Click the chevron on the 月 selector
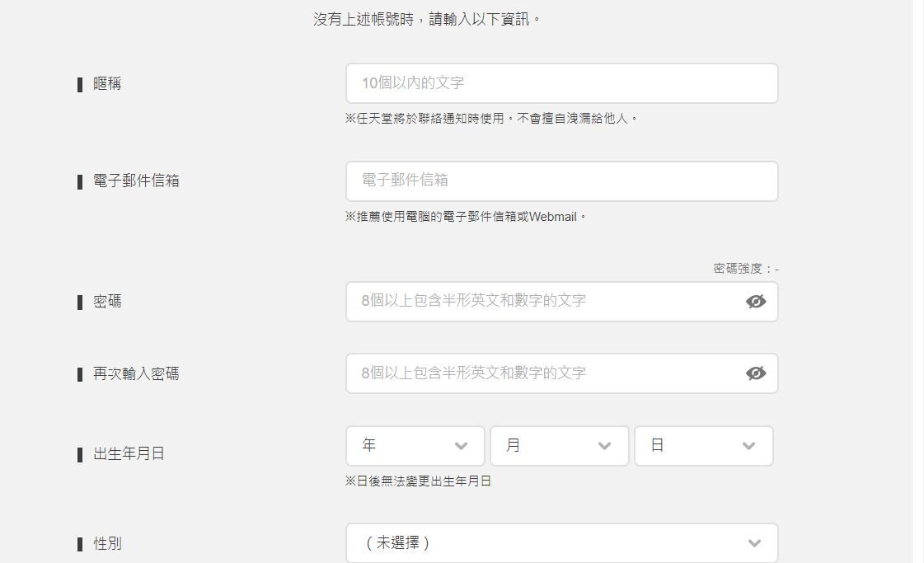This screenshot has width=924, height=563. [603, 446]
